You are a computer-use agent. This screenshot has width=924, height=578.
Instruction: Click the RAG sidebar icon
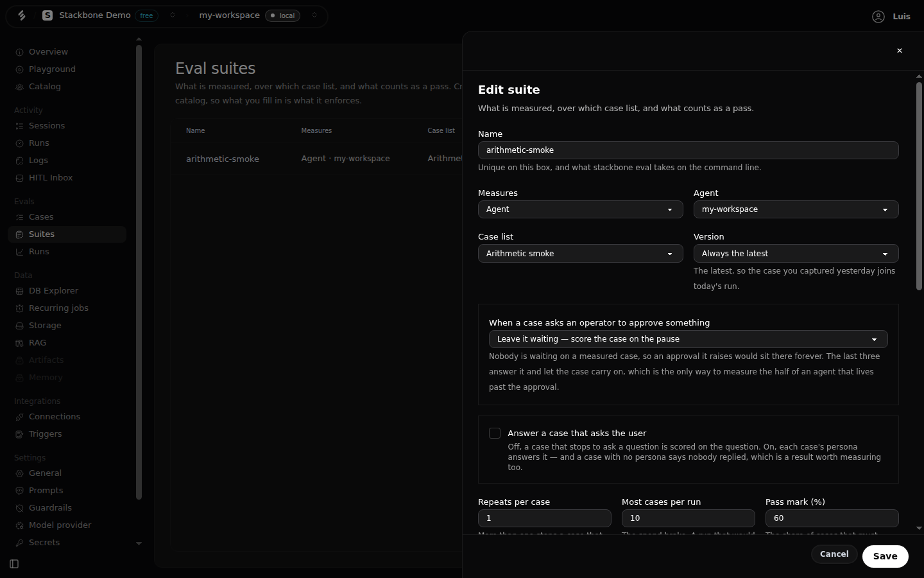coord(19,343)
